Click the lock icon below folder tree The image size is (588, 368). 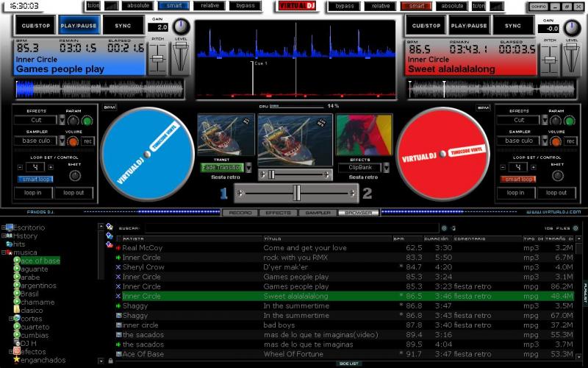point(110,361)
